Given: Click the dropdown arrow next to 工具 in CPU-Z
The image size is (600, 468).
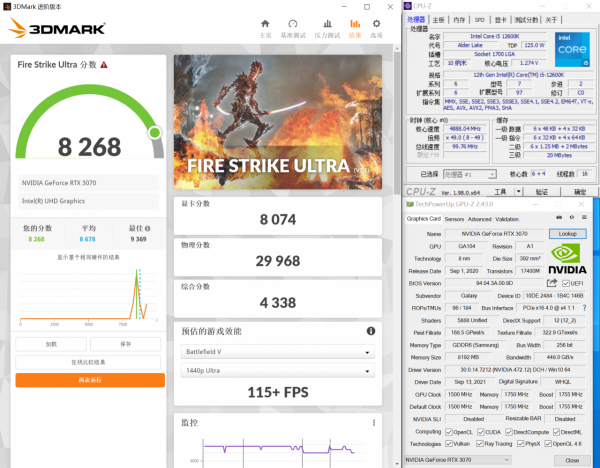Looking at the screenshot, I should point(518,191).
